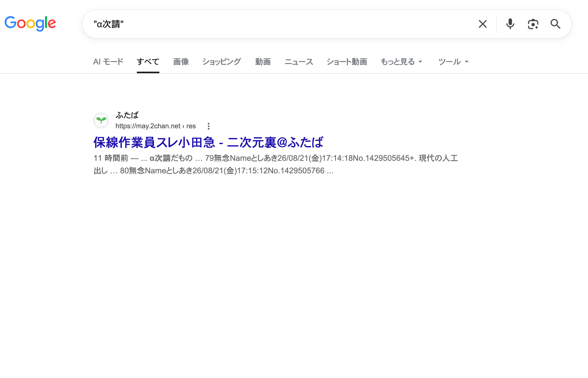Expand the もっと見る dropdown

(x=401, y=62)
